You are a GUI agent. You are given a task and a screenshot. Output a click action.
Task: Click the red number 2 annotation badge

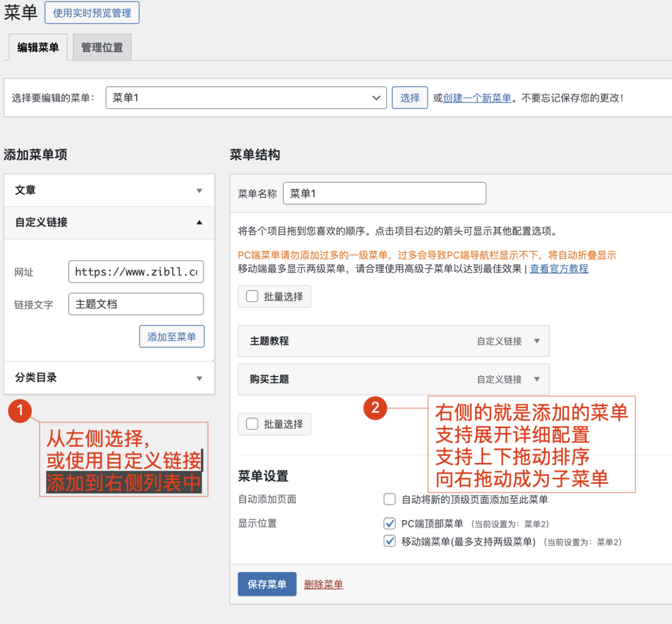point(375,408)
